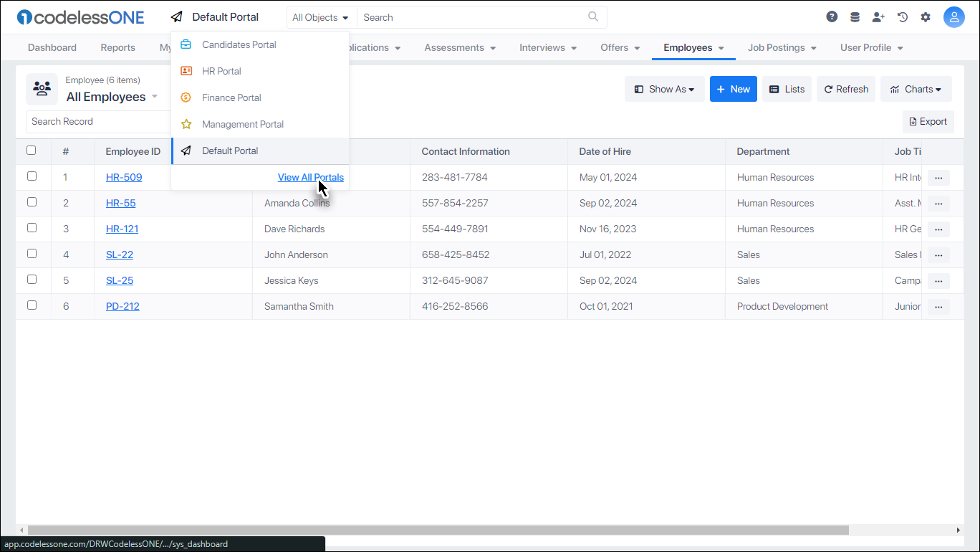Select all records using the header checkbox
Viewport: 980px width, 552px height.
(x=32, y=151)
